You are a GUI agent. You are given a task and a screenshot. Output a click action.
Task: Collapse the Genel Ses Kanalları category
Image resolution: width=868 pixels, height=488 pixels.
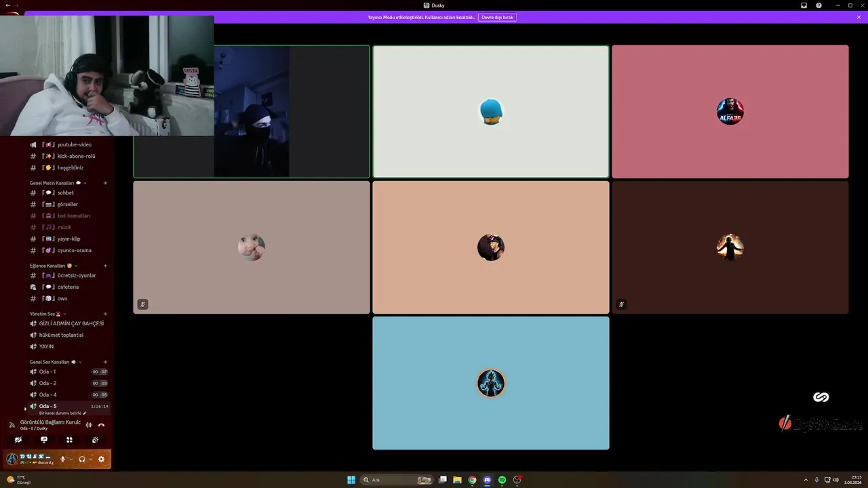point(56,362)
